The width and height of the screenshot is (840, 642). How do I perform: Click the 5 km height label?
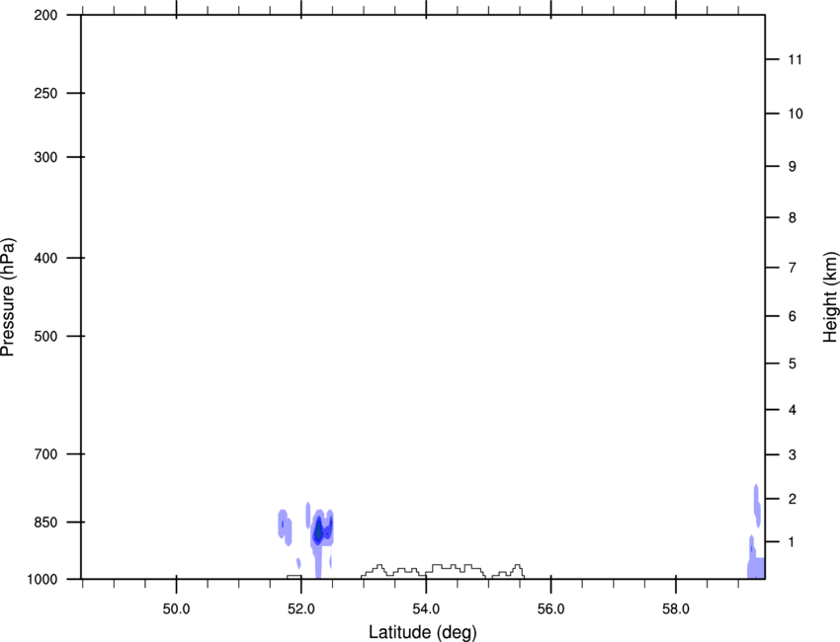pyautogui.click(x=793, y=364)
